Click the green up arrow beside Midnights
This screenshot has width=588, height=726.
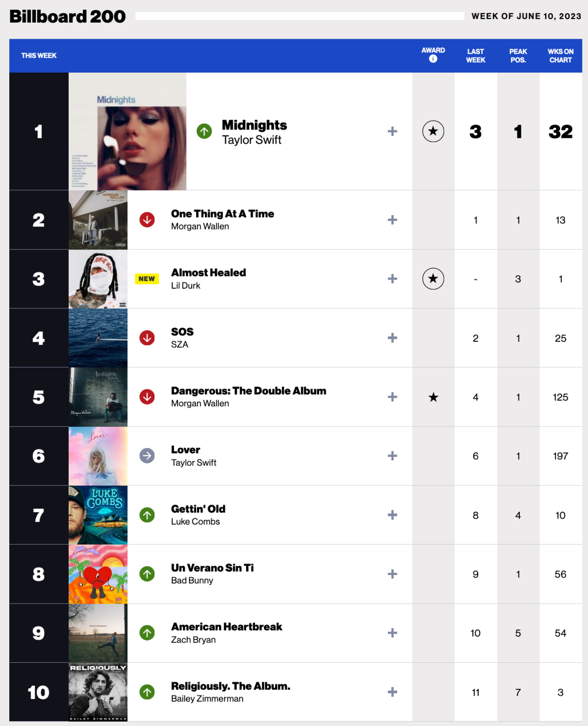pos(204,131)
